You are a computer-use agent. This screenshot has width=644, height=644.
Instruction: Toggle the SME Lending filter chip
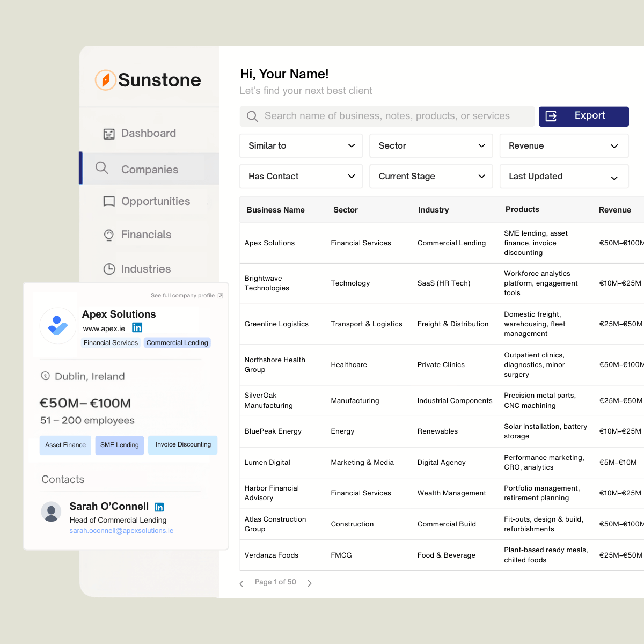coord(119,445)
